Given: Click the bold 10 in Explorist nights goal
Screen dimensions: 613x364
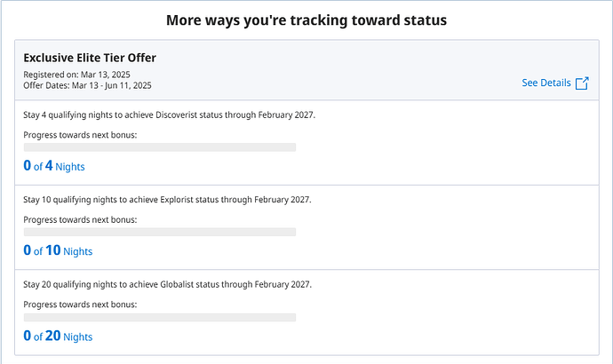Looking at the screenshot, I should pyautogui.click(x=53, y=251).
